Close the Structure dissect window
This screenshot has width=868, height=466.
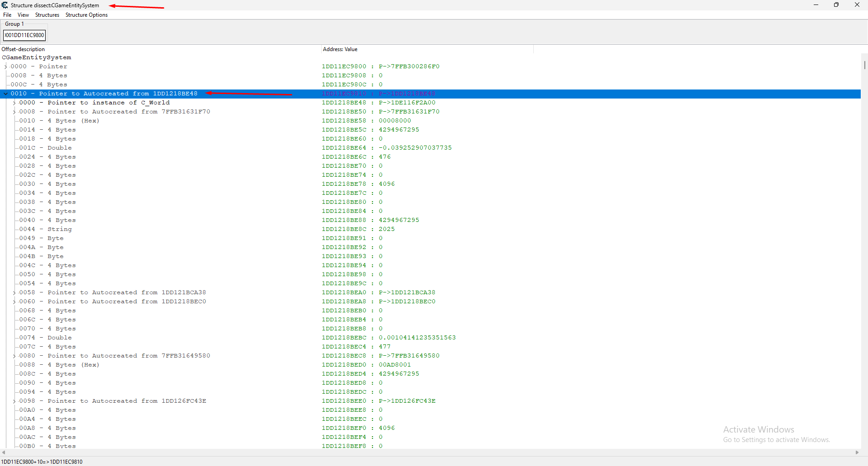click(857, 5)
